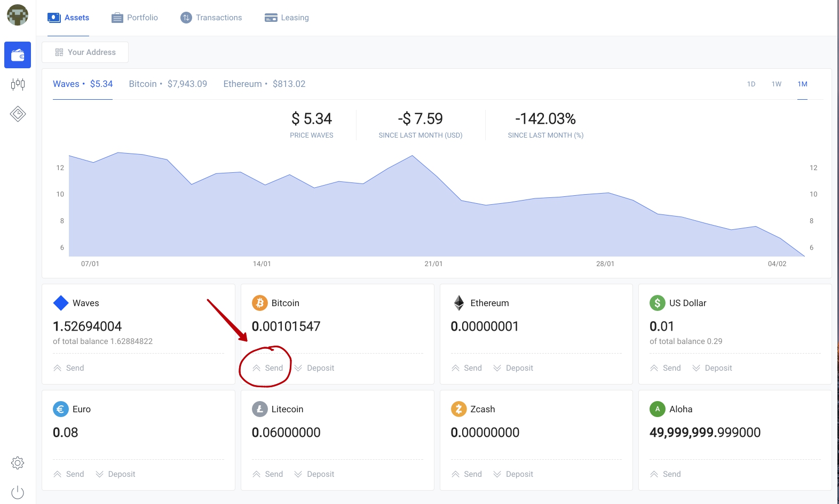Click the blue Euro logo icon
This screenshot has width=839, height=504.
click(61, 409)
